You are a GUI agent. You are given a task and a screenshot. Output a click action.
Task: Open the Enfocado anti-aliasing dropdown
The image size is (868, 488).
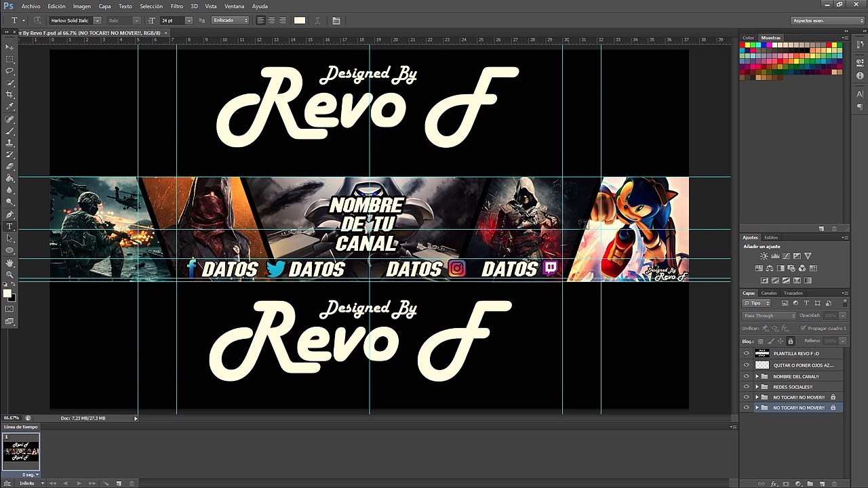pos(230,20)
